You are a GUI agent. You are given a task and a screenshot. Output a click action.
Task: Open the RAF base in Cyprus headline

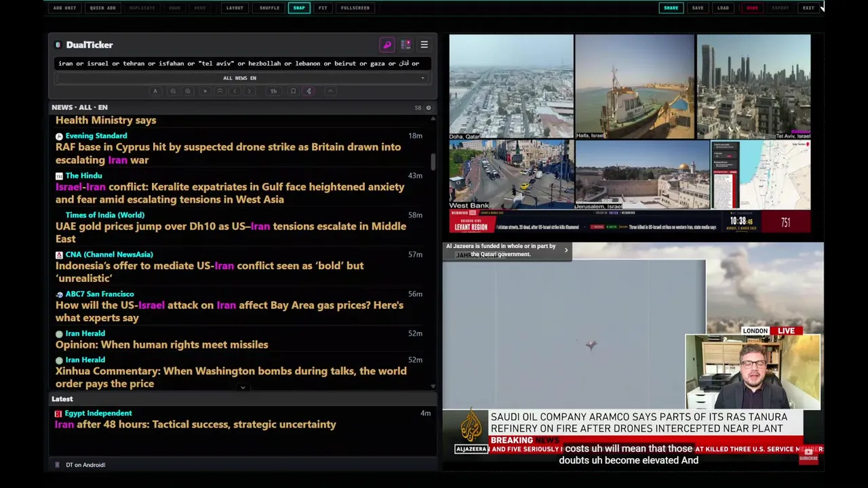(228, 153)
